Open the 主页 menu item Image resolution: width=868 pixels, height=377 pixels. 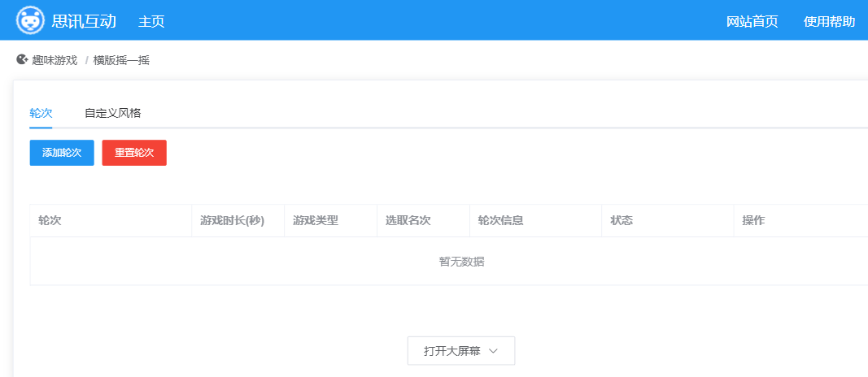click(x=151, y=22)
